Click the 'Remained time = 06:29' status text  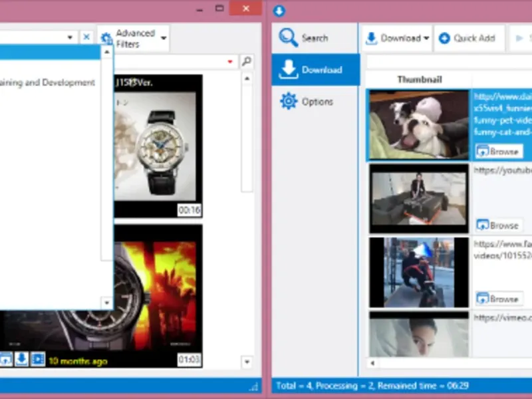[x=424, y=386]
